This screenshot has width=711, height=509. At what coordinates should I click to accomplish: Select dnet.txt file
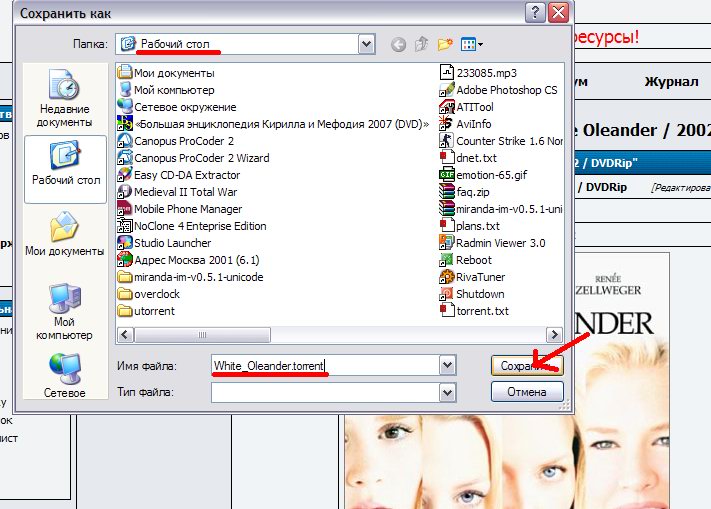[468, 158]
